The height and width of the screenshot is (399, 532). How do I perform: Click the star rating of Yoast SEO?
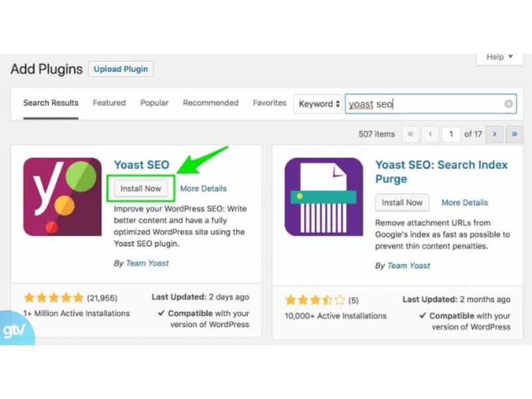pyautogui.click(x=53, y=297)
